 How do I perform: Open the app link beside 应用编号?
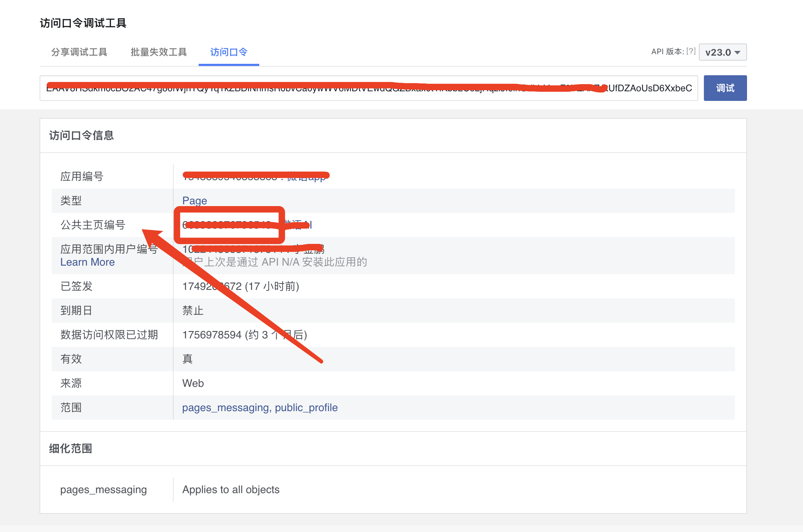pyautogui.click(x=306, y=177)
